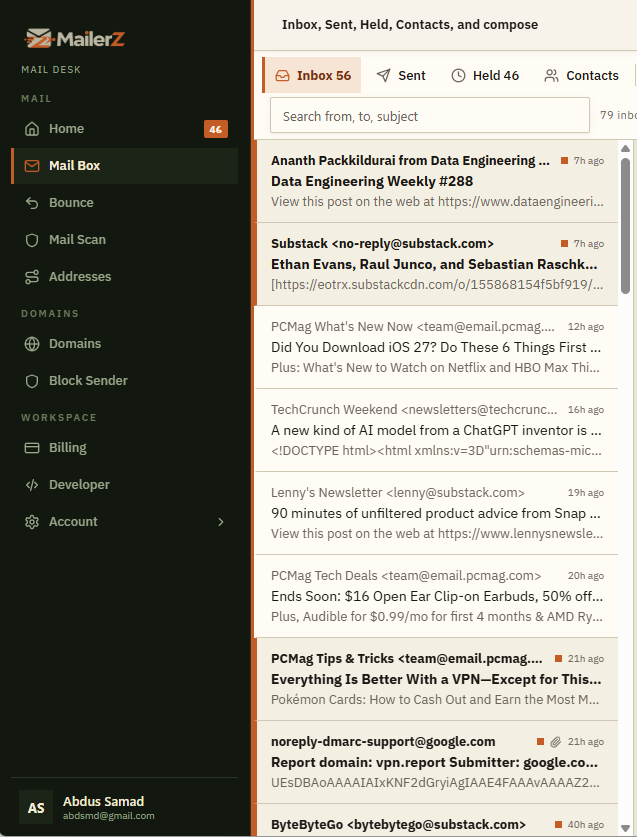The width and height of the screenshot is (637, 837).
Task: Click the AS avatar badge
Action: click(x=36, y=808)
